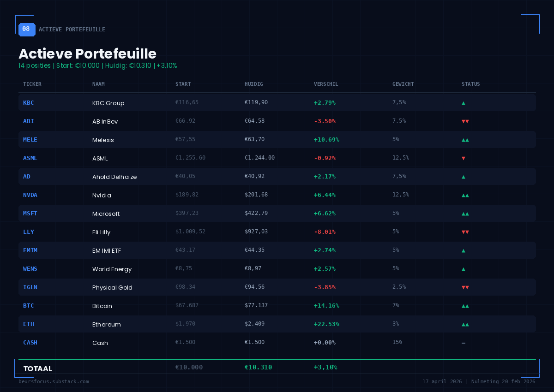This screenshot has height=392, width=554.
Task: Select the TOTAAL summary row
Action: coord(38,368)
